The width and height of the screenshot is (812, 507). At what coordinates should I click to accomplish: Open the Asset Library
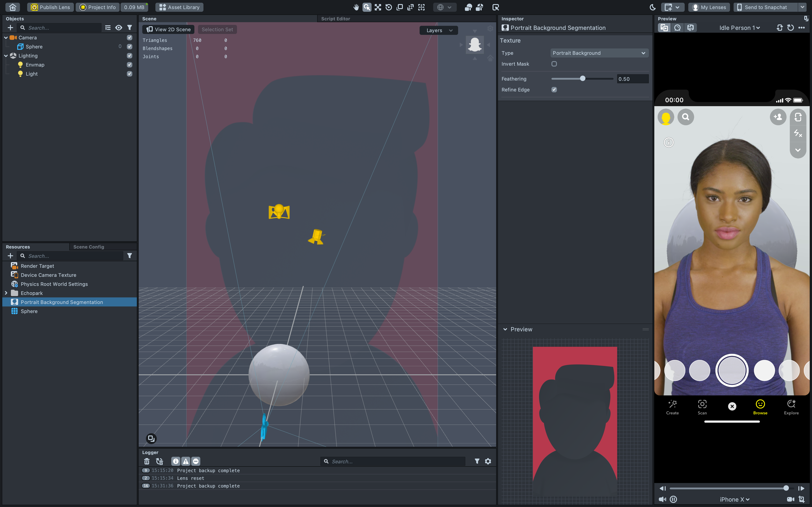[x=179, y=7]
